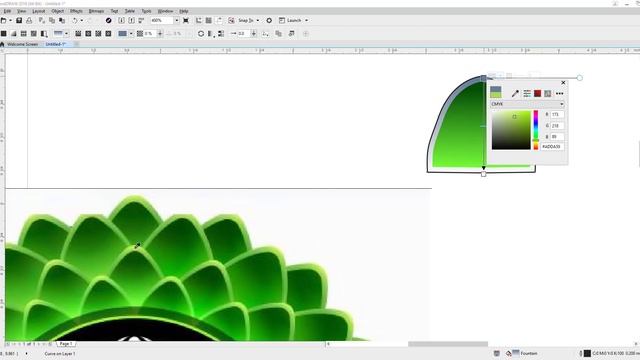Click the Paste icon in the toolbar
This screenshot has width=640, height=360.
tap(62, 20)
